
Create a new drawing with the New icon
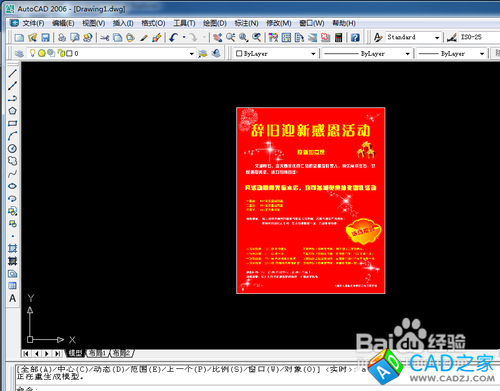(x=19, y=37)
